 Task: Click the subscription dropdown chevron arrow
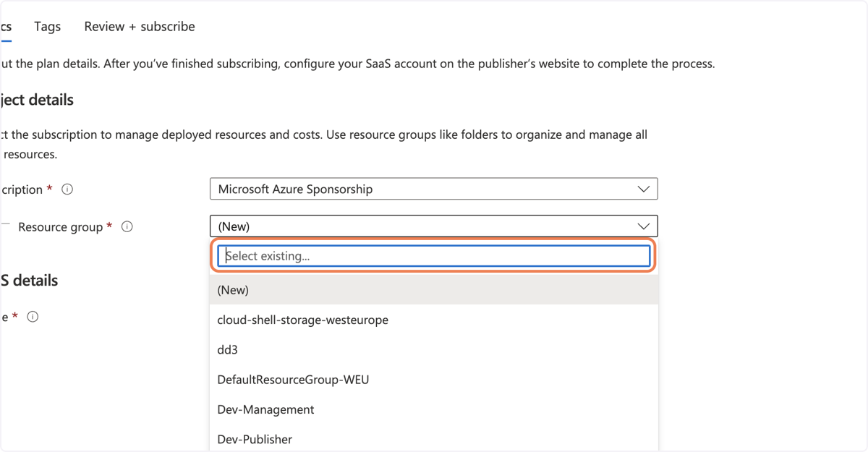pyautogui.click(x=643, y=189)
